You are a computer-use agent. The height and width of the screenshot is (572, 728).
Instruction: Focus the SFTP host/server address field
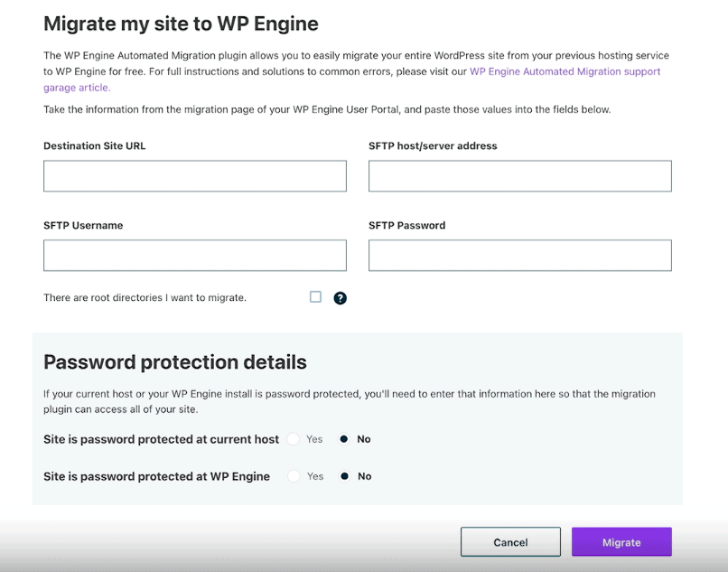tap(520, 176)
